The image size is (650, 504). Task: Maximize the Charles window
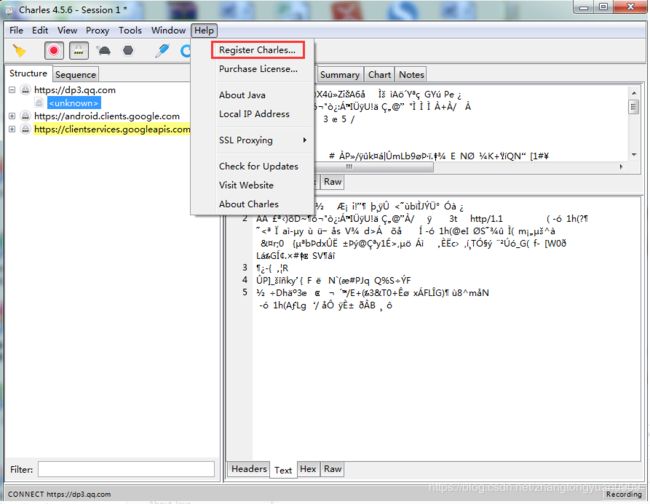click(603, 7)
